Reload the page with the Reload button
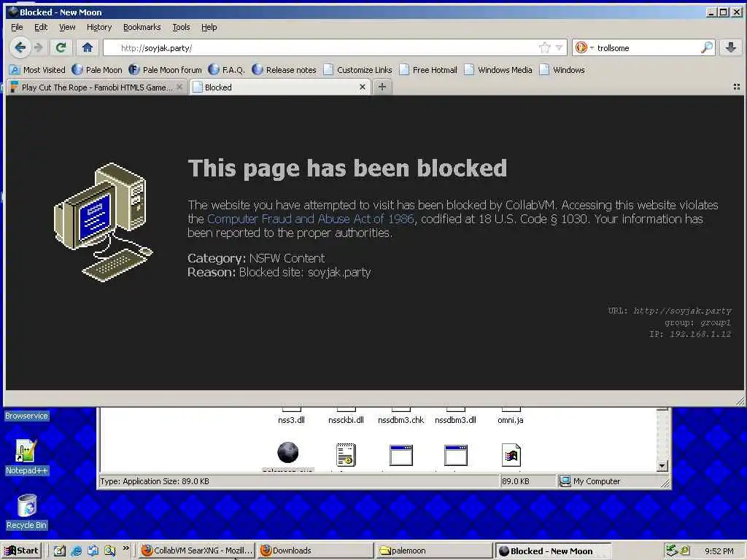The height and width of the screenshot is (560, 747). [x=61, y=47]
